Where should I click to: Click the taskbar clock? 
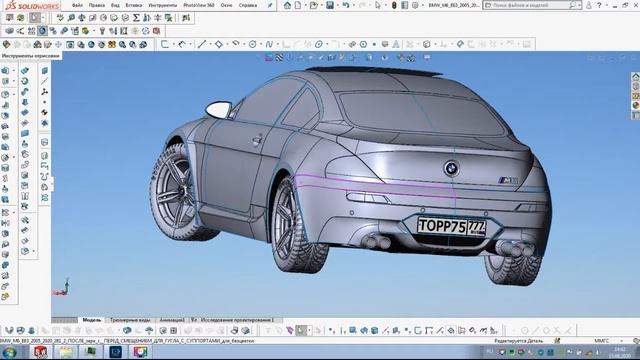pos(620,352)
